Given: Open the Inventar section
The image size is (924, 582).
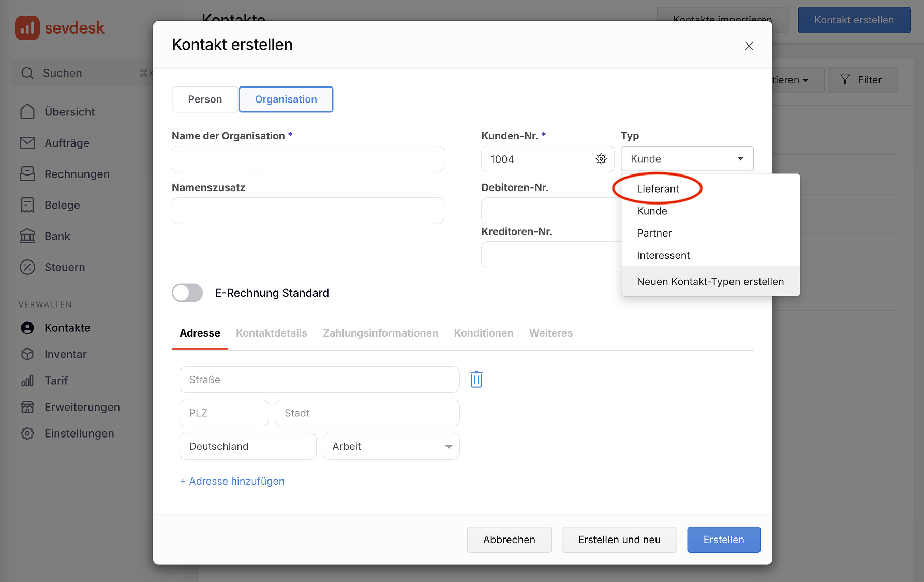Looking at the screenshot, I should (65, 354).
